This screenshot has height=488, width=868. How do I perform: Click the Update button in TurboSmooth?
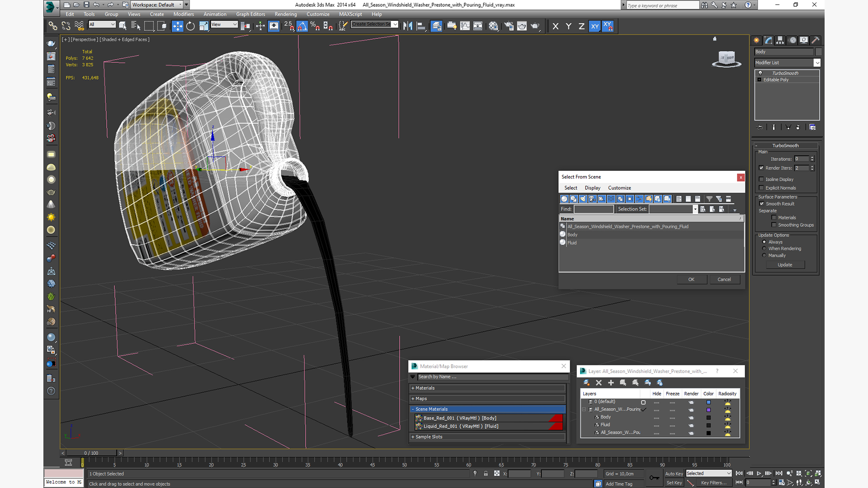[x=785, y=265]
